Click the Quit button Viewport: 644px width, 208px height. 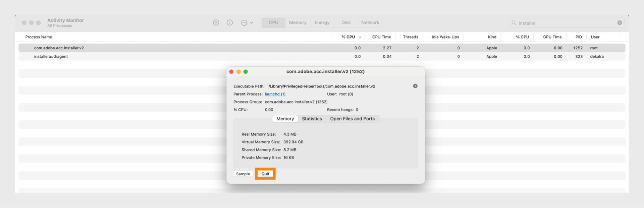(x=265, y=174)
